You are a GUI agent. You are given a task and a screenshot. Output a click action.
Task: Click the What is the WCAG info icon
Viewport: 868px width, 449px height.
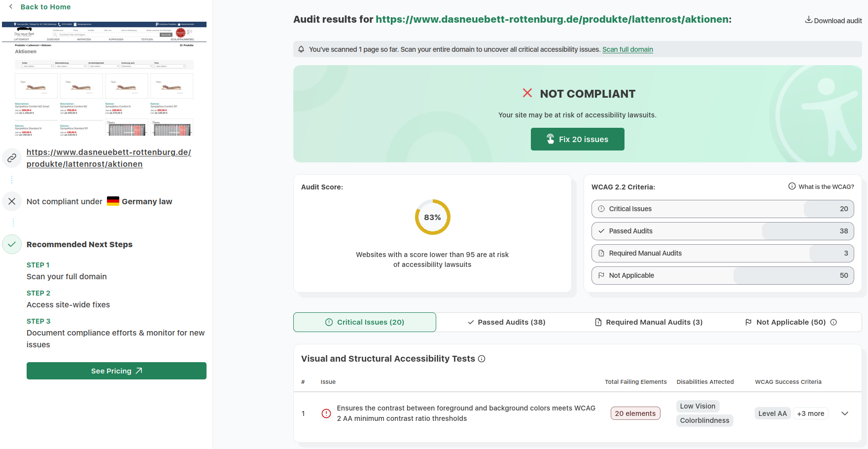[x=792, y=186]
